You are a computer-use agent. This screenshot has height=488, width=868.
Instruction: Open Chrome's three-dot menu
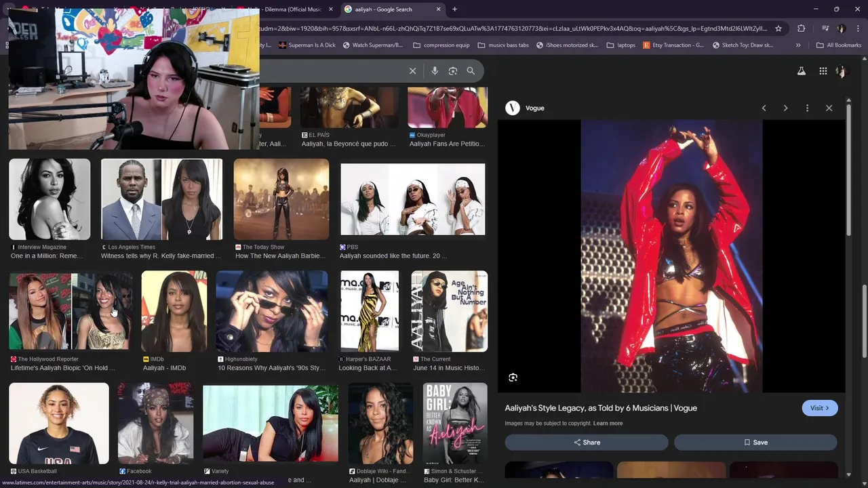coord(857,28)
